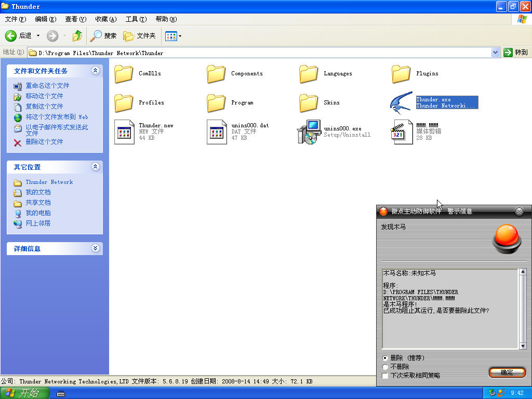Toggle the Folders pane toolbar button

139,36
